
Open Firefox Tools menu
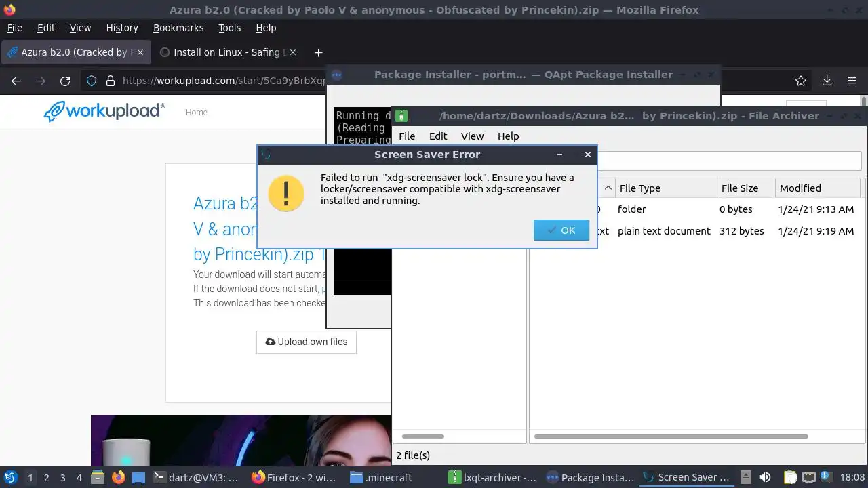(x=229, y=28)
